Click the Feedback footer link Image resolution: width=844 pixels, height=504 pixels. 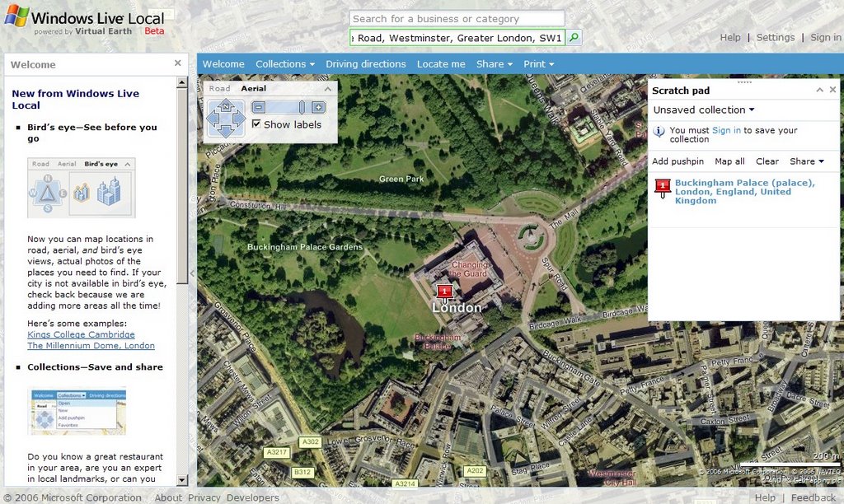click(x=814, y=497)
